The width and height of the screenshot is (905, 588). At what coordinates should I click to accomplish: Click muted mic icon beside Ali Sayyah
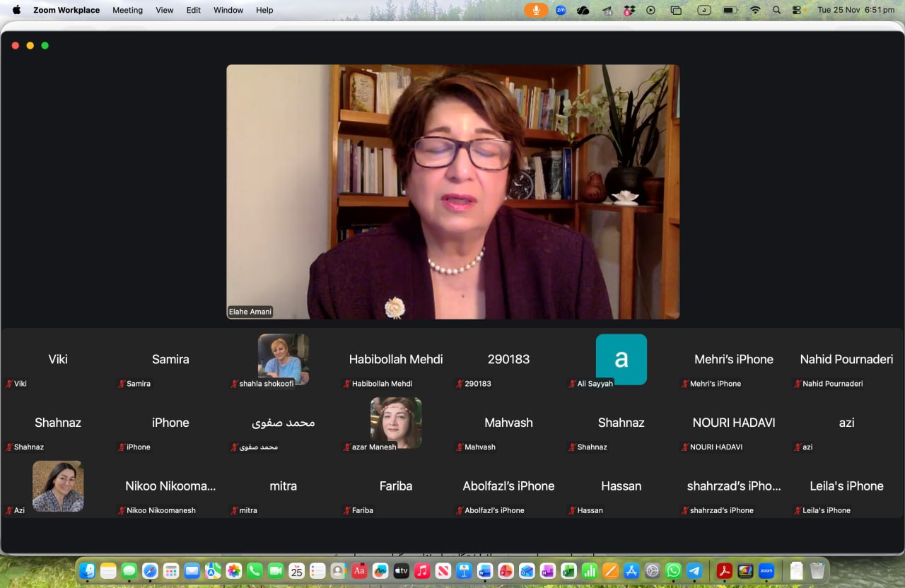(573, 384)
